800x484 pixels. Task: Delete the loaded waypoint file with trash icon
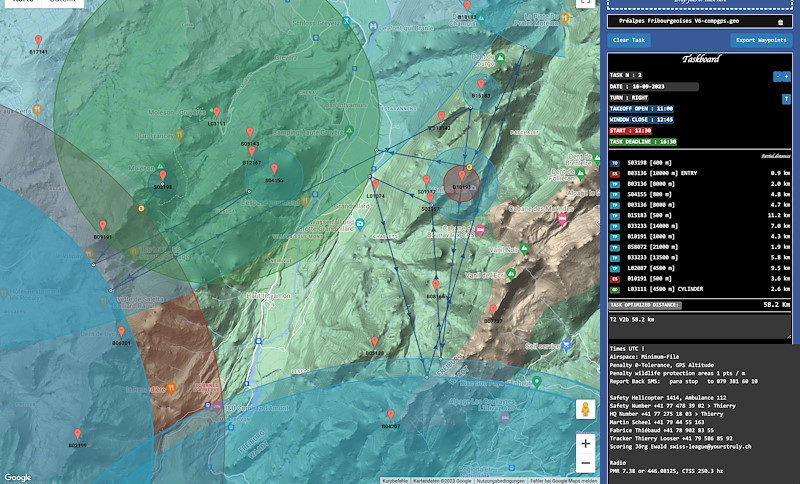(780, 22)
